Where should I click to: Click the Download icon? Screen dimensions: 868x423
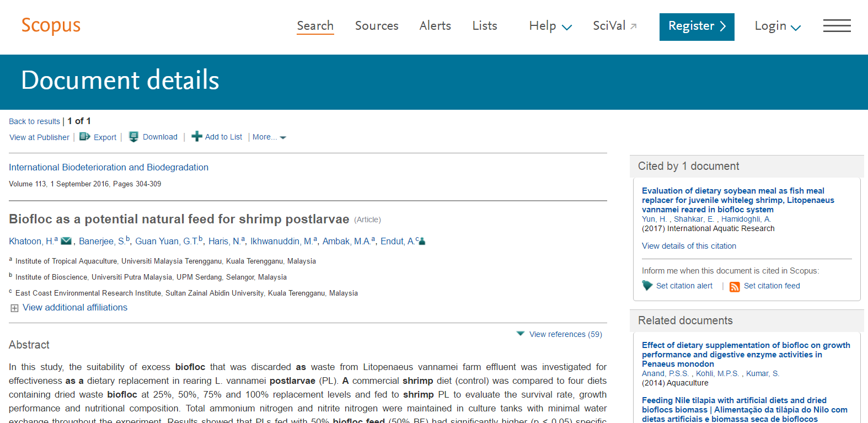tap(133, 137)
